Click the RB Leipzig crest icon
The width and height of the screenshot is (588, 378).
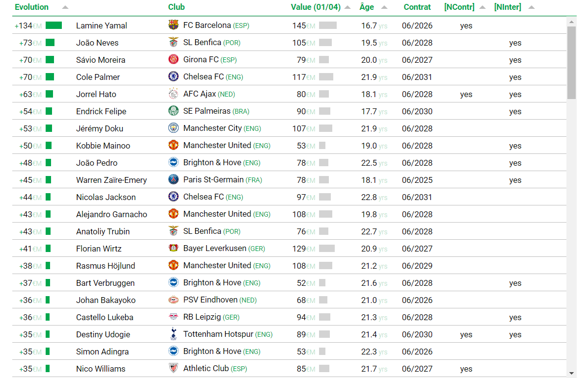173,317
